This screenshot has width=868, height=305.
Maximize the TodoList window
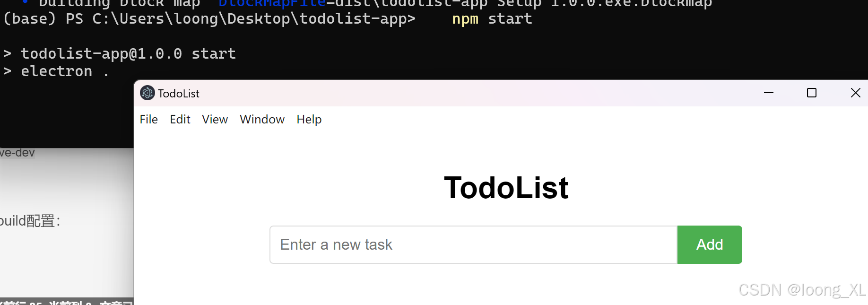coord(812,93)
